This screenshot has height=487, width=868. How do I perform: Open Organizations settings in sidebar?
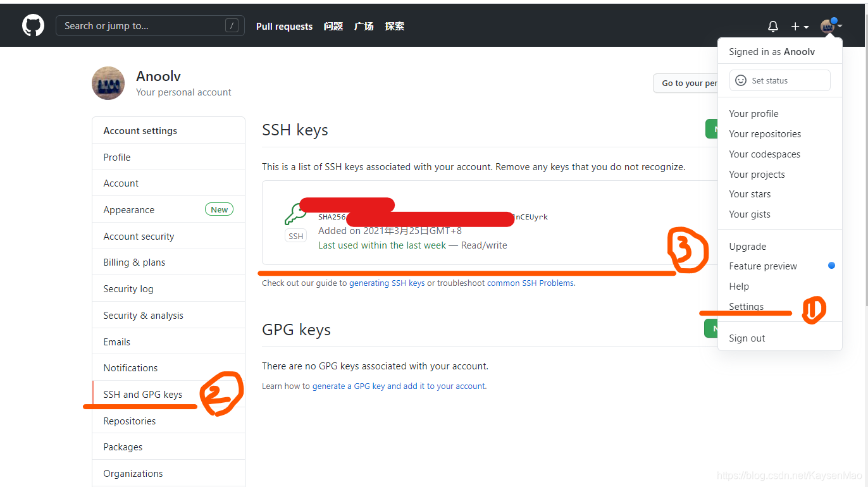click(168, 473)
